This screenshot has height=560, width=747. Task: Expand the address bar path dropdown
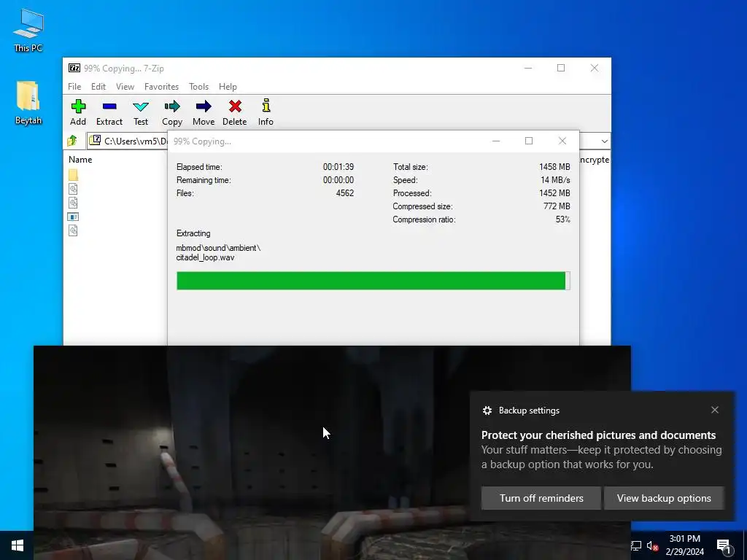604,141
